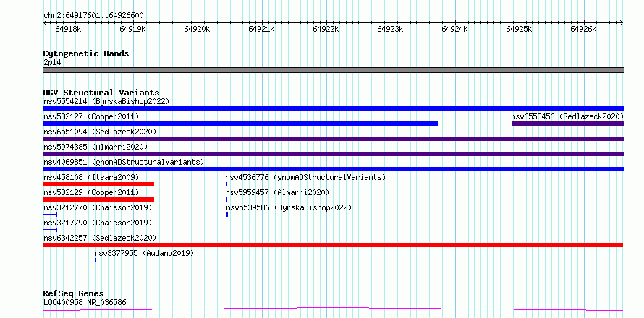Select the nsv5539586 (ByrskaBishop2022) small marker

click(x=227, y=215)
